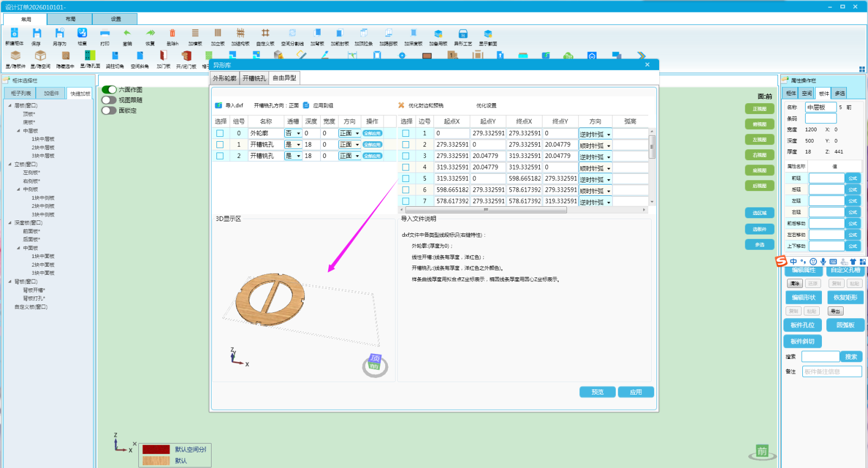This screenshot has width=868, height=468.
Task: Click the 加前封板 icon
Action: (340, 34)
